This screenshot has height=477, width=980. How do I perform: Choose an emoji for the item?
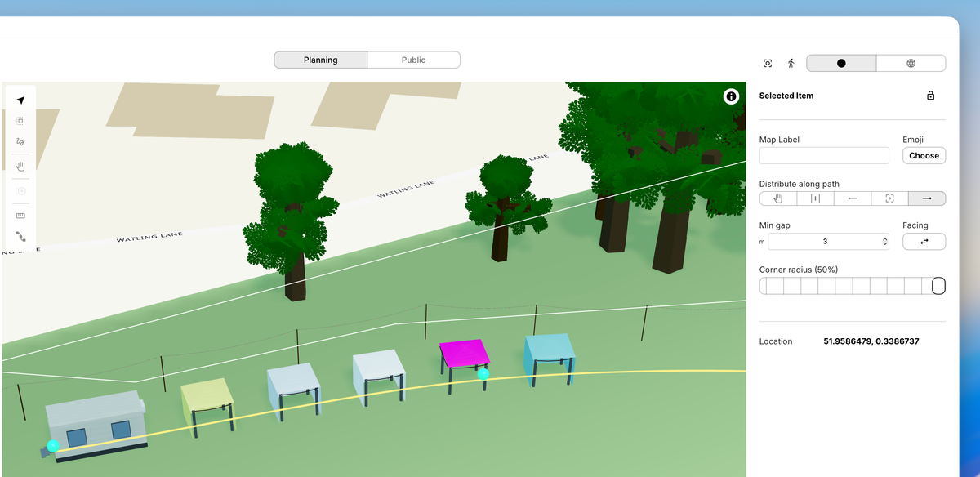coord(924,155)
